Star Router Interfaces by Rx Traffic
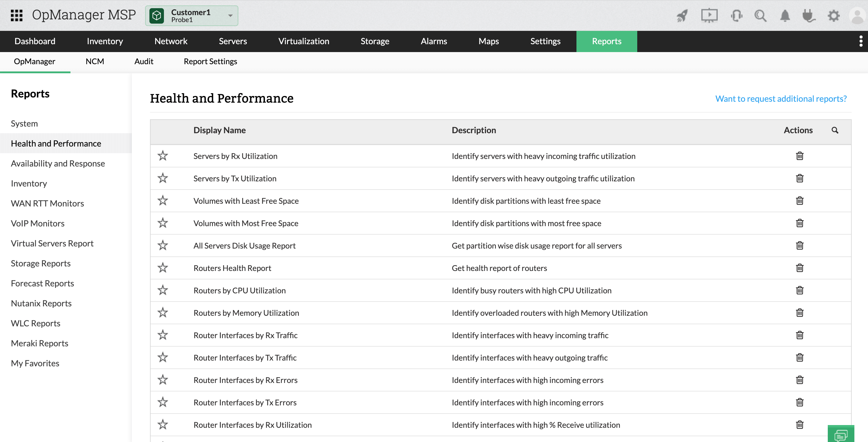The image size is (868, 442). click(163, 335)
